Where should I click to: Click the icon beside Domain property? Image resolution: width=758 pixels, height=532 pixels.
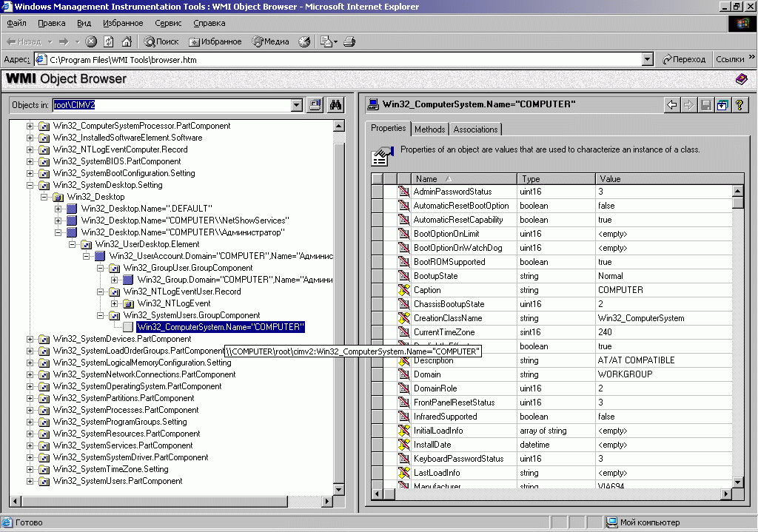point(403,374)
